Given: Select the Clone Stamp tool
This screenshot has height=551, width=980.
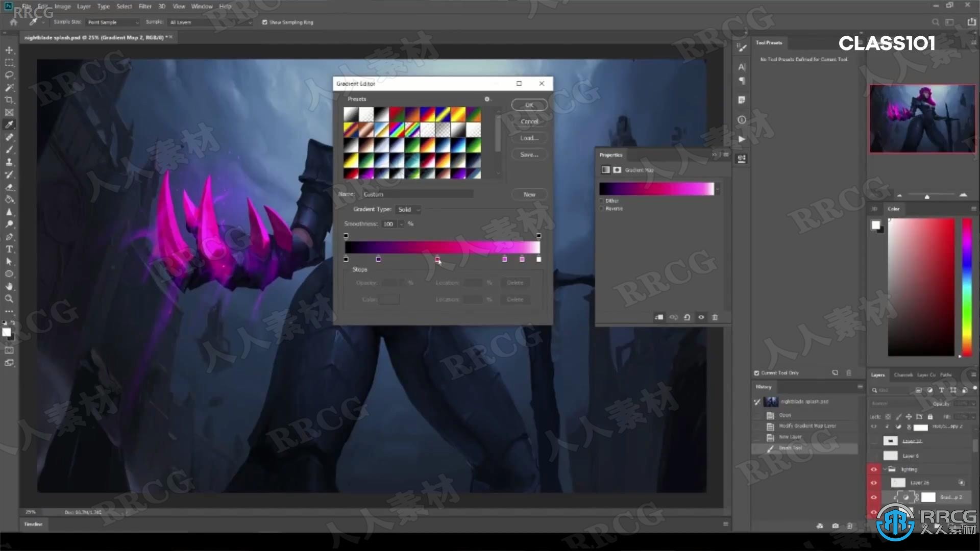Looking at the screenshot, I should pyautogui.click(x=9, y=162).
